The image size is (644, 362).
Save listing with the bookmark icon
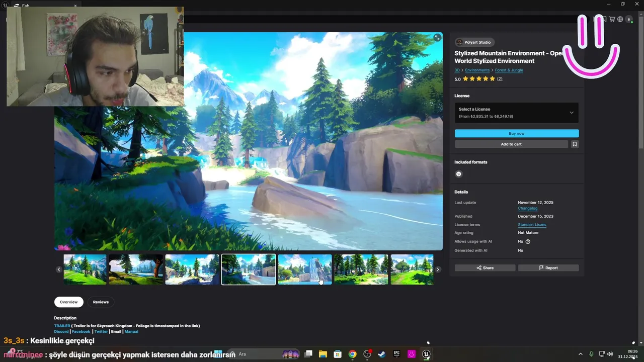[575, 144]
